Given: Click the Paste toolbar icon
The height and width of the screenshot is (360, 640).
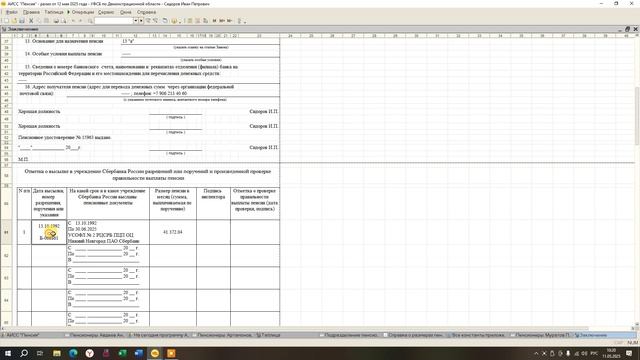Looking at the screenshot, I should coord(47,20).
